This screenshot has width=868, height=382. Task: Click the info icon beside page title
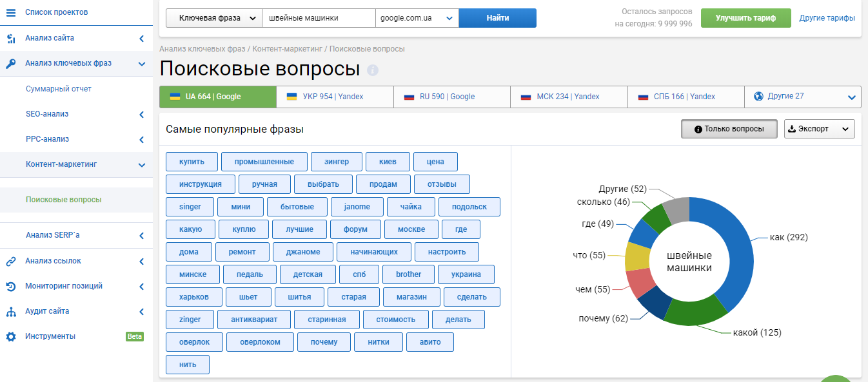click(373, 70)
